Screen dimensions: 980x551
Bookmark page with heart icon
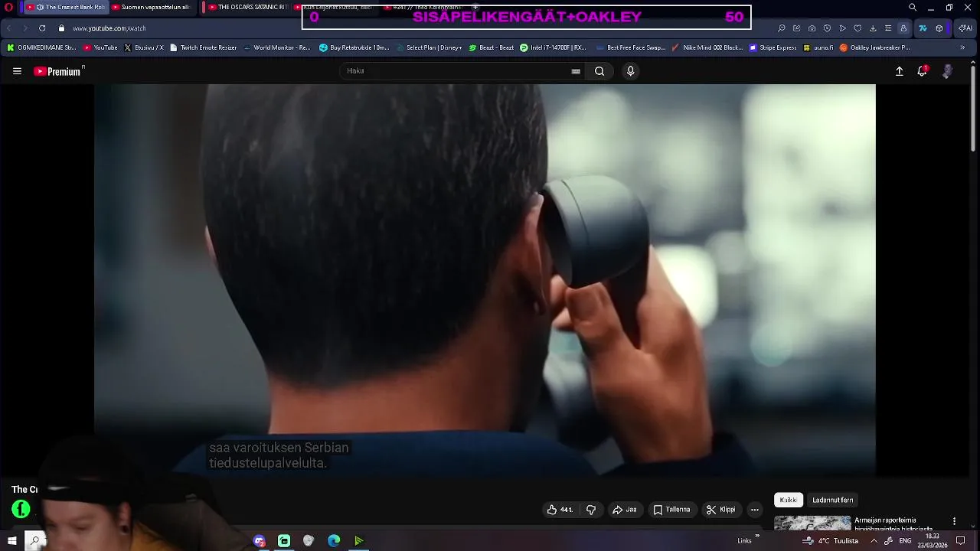pos(857,28)
